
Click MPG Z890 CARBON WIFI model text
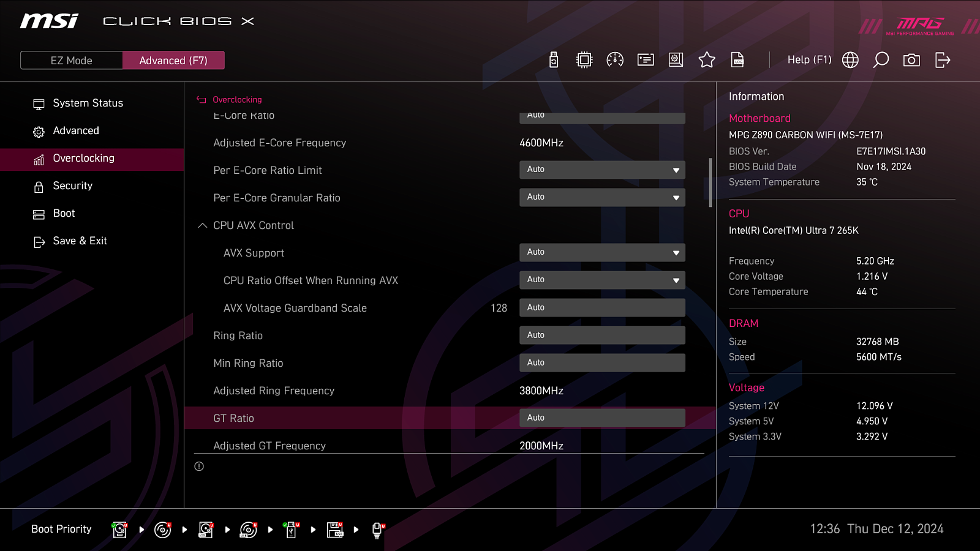806,135
